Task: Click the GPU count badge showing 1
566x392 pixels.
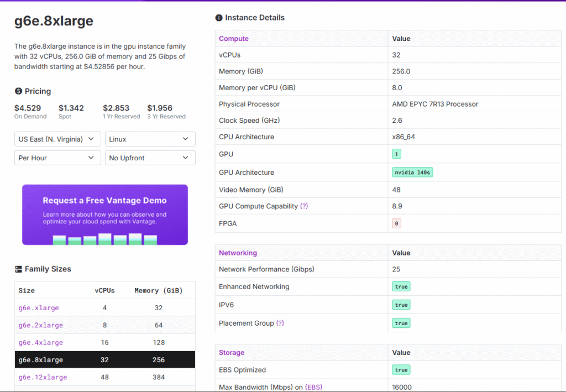Action: [396, 154]
